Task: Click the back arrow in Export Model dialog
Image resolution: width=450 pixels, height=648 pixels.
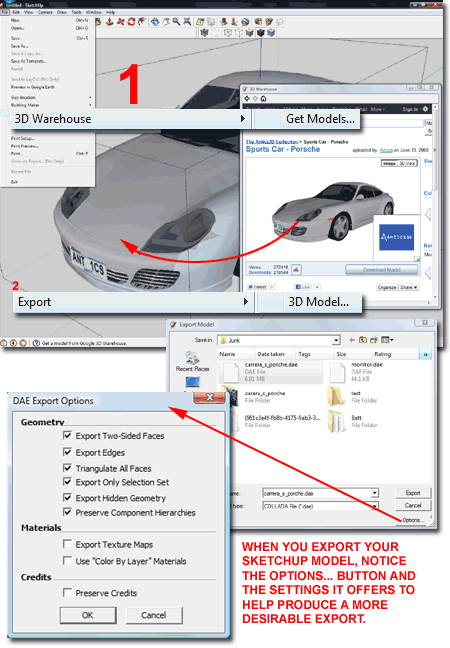Action: [352, 340]
